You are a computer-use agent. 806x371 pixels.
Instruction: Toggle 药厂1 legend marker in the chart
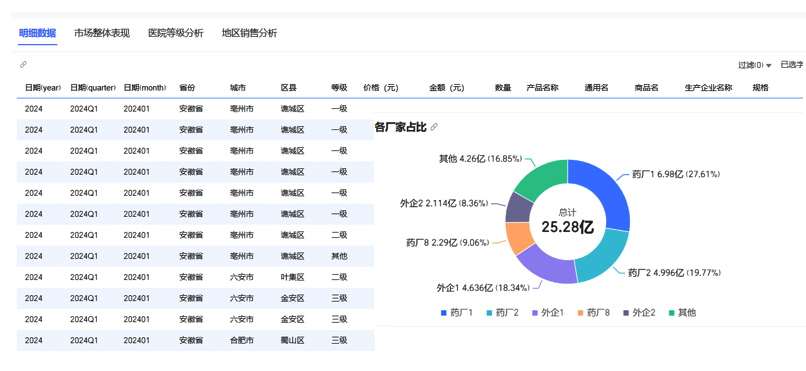(x=444, y=312)
